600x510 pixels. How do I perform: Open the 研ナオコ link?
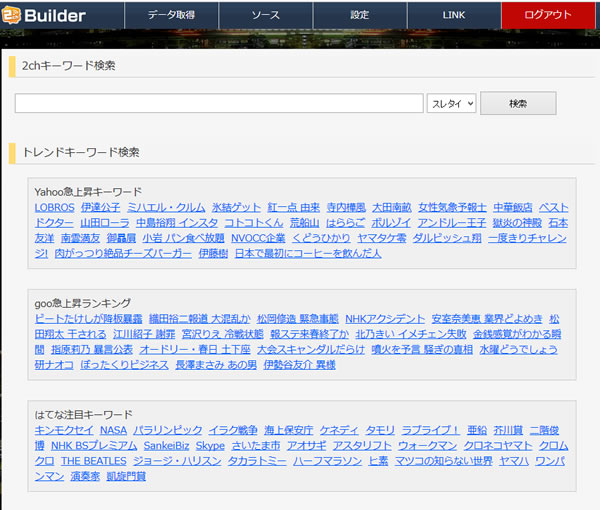click(54, 365)
